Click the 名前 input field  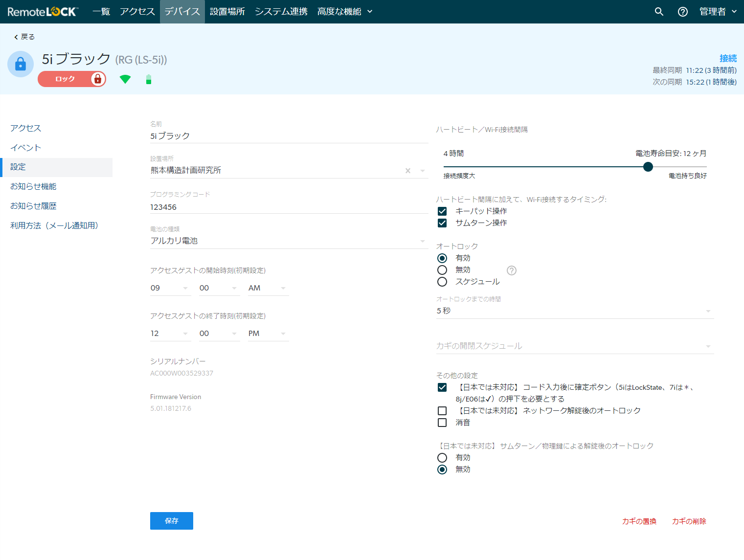pyautogui.click(x=289, y=136)
